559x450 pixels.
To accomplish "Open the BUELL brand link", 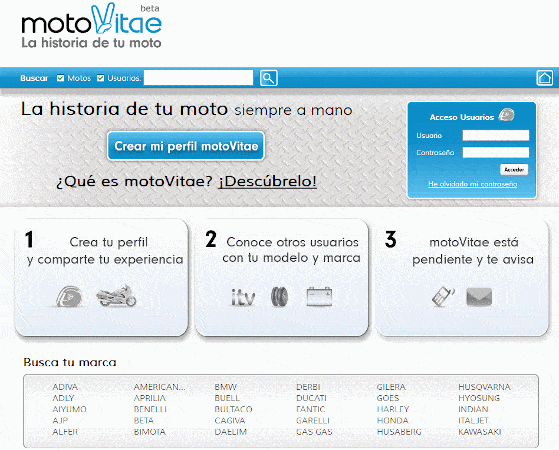I will click(227, 398).
